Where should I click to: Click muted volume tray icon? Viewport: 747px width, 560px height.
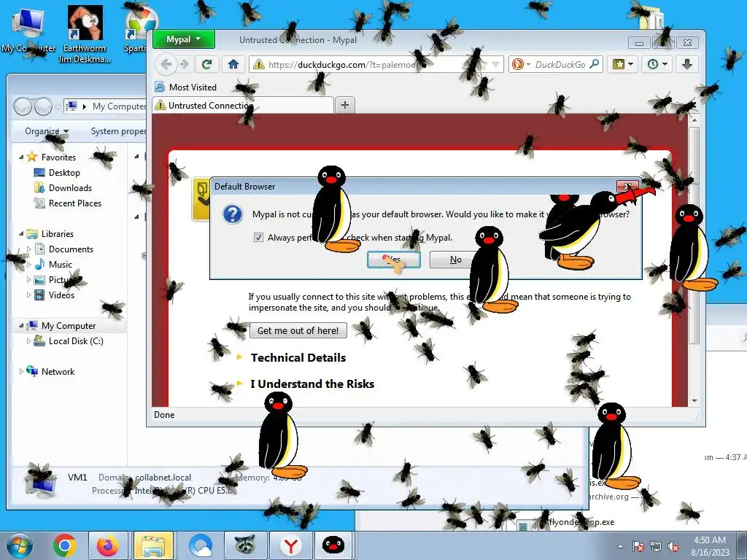[x=673, y=546]
